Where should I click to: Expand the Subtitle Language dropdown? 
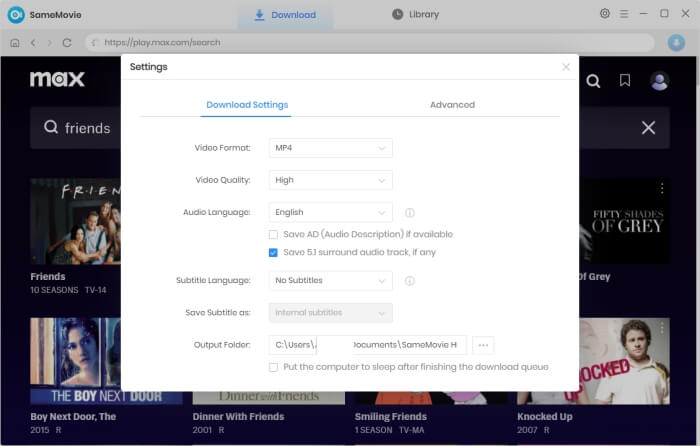click(x=331, y=281)
